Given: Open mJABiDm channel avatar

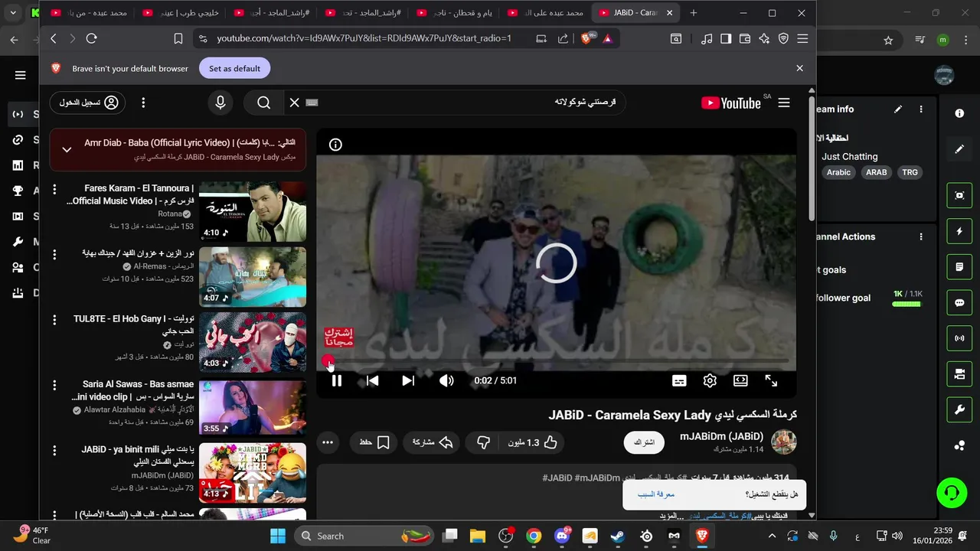Looking at the screenshot, I should [x=783, y=442].
